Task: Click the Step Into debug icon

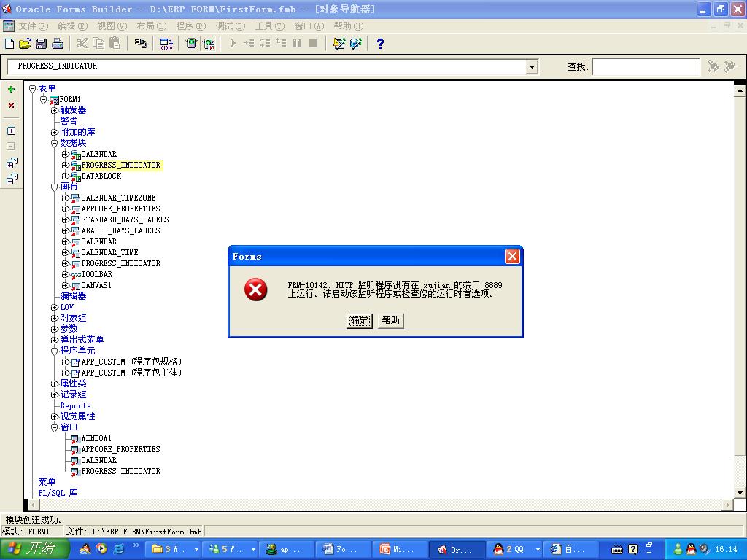Action: click(x=249, y=44)
